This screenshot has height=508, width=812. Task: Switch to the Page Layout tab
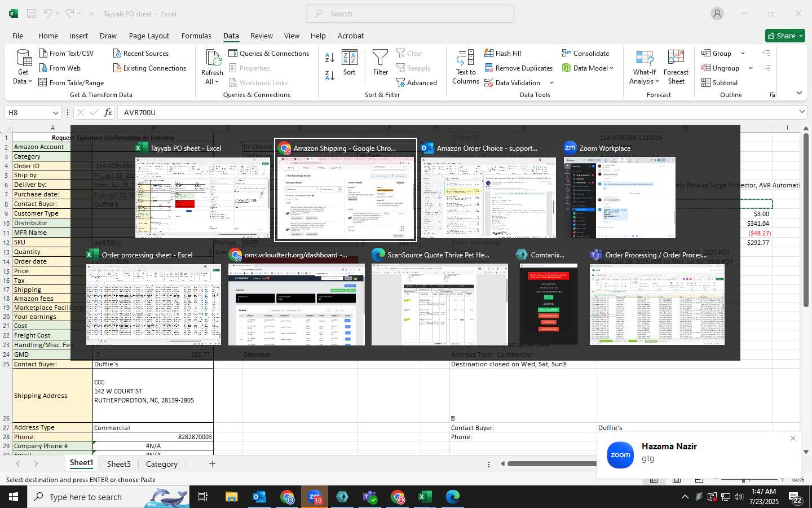click(x=149, y=36)
